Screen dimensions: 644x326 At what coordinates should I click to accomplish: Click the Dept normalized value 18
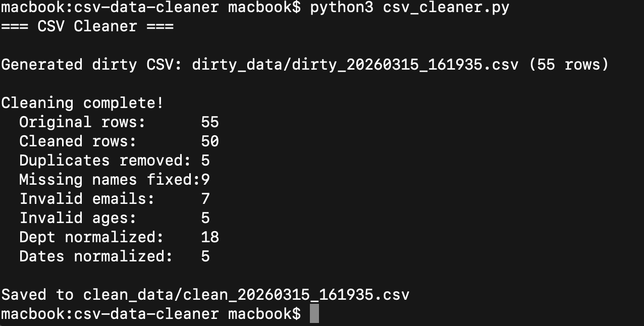pos(210,237)
